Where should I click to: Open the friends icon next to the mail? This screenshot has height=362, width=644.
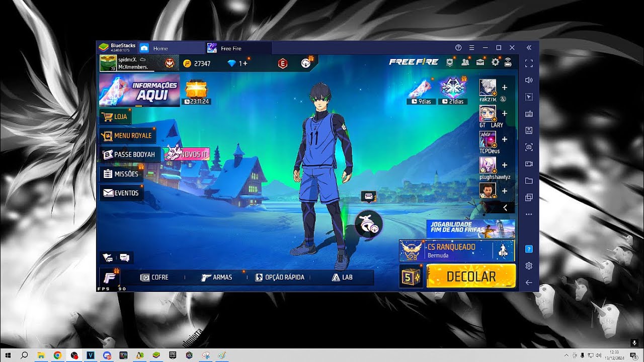465,62
